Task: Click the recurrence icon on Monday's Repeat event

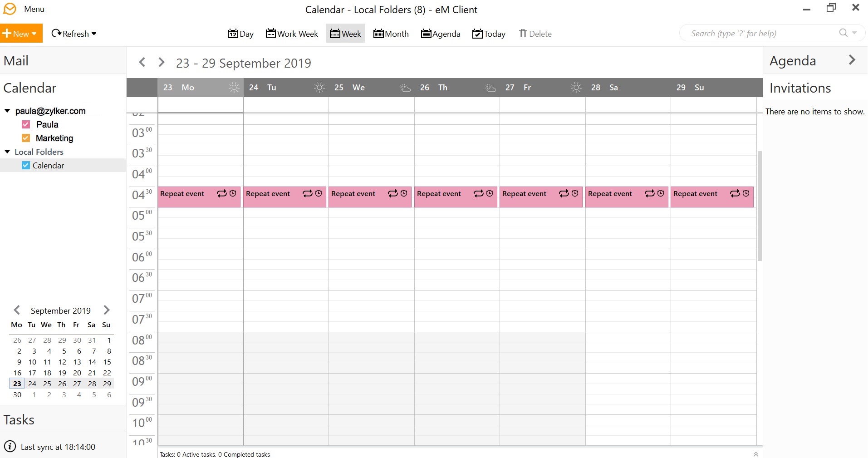Action: [222, 193]
